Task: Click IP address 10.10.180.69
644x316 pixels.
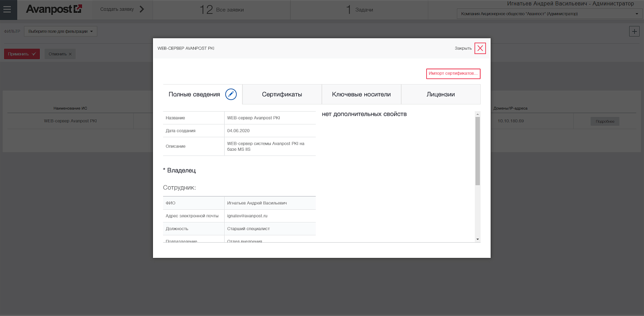Action: pos(511,121)
